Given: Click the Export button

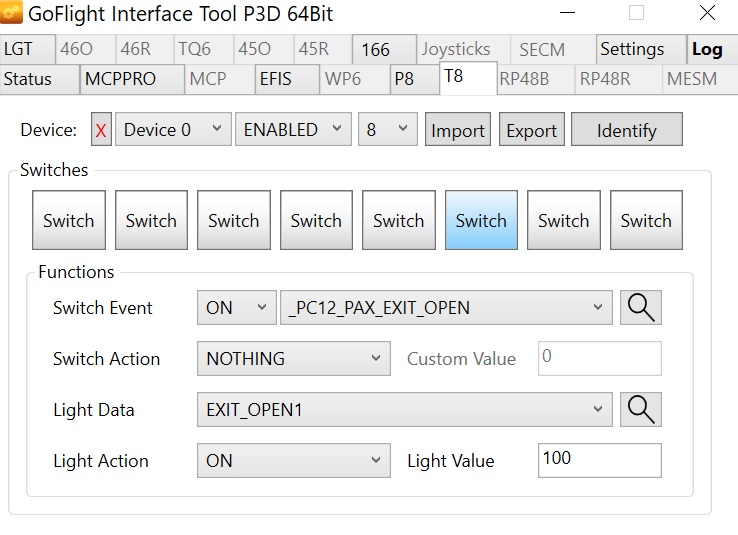Looking at the screenshot, I should pos(532,130).
